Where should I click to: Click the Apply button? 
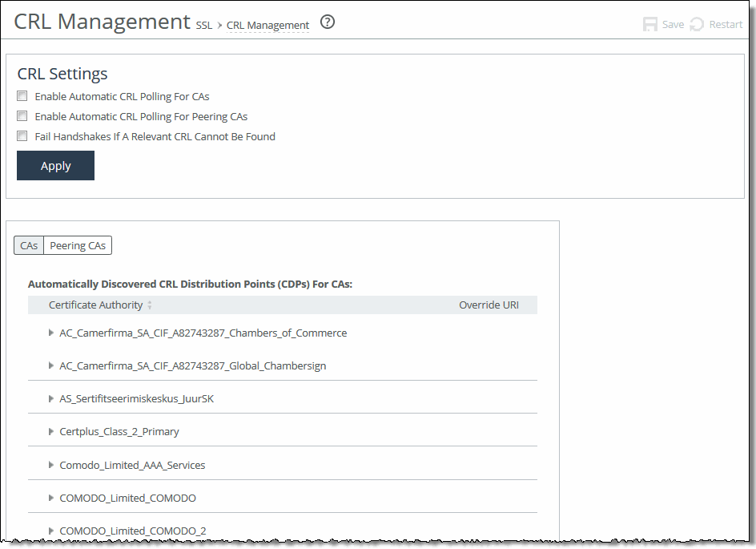[55, 165]
